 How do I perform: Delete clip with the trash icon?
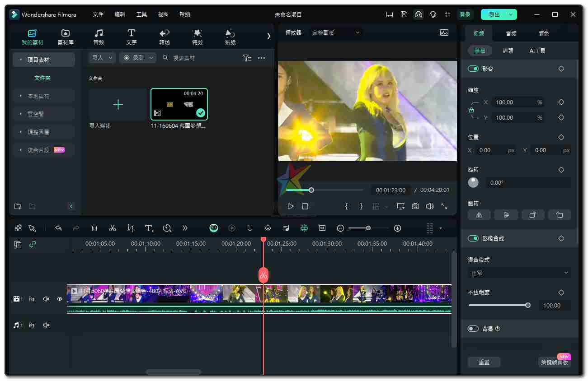(94, 228)
